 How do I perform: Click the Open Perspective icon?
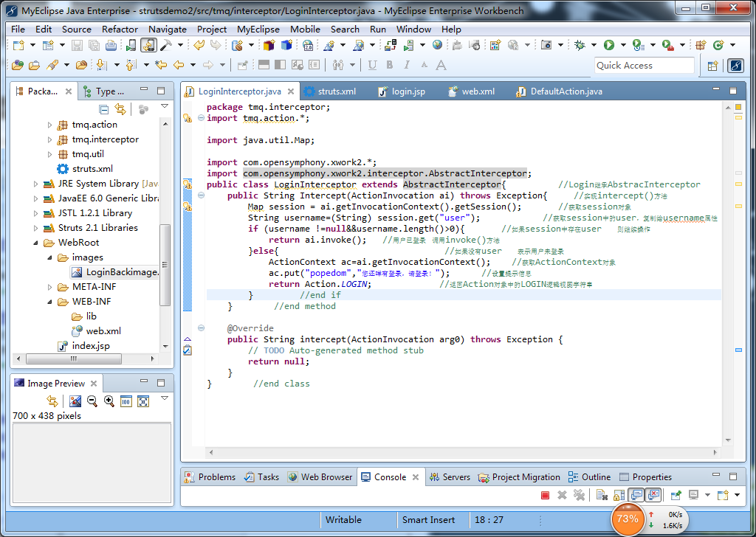click(x=713, y=66)
